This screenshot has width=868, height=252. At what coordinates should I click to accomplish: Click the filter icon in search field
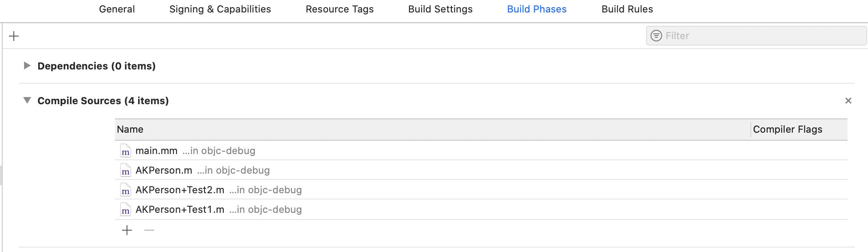pyautogui.click(x=656, y=36)
